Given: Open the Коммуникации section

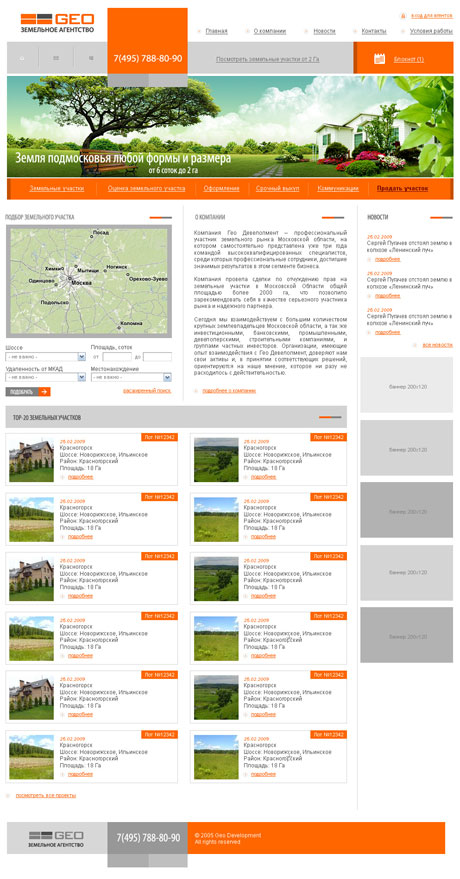Looking at the screenshot, I should point(338,188).
